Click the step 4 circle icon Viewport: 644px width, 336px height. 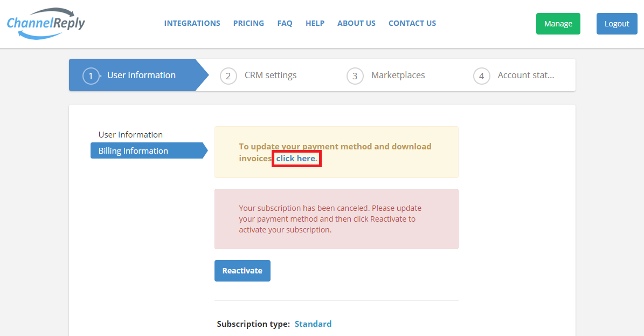pyautogui.click(x=482, y=76)
